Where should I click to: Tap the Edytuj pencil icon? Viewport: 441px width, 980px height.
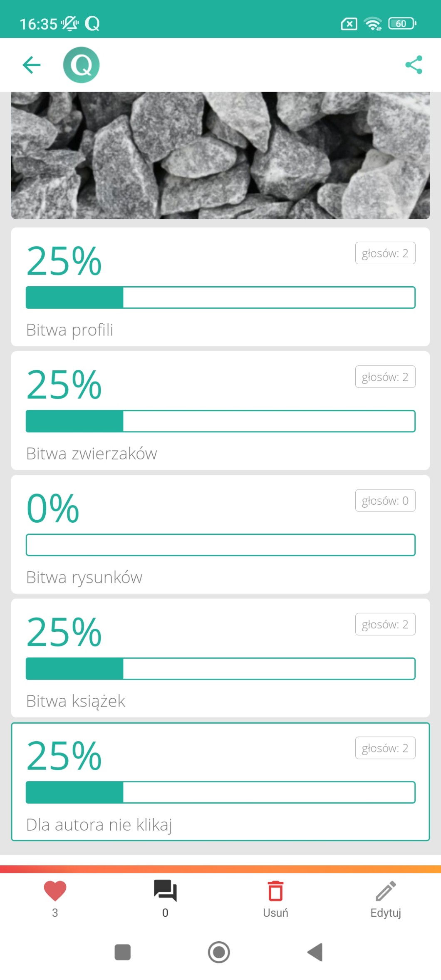(386, 891)
